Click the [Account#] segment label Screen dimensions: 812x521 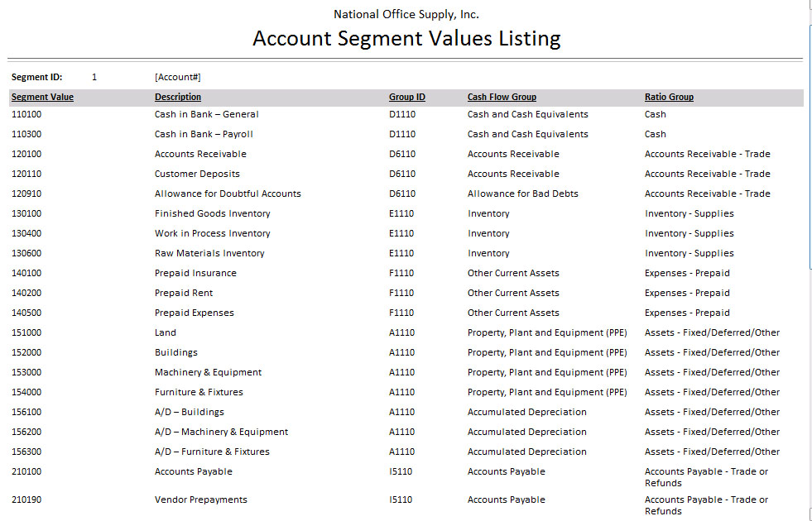(x=178, y=78)
